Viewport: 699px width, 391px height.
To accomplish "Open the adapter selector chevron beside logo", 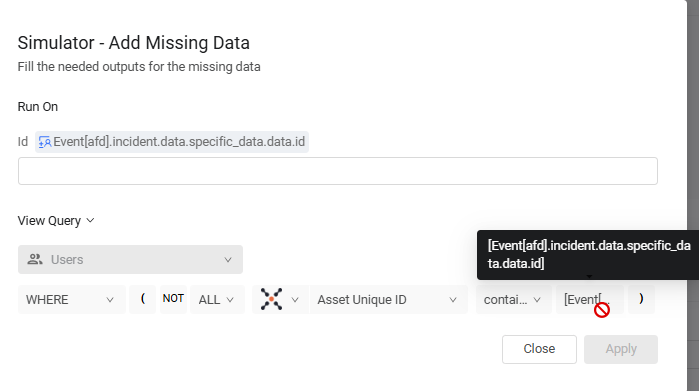I will point(295,300).
